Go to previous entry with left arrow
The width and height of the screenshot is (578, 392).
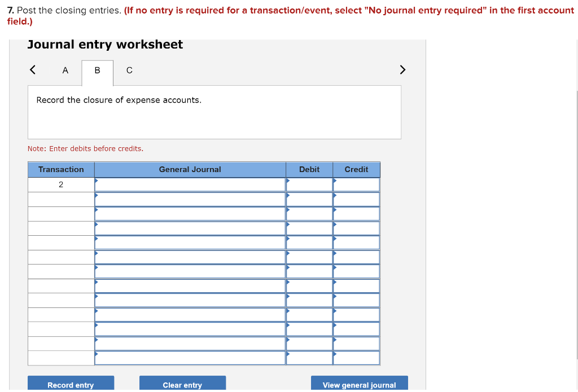pos(32,69)
